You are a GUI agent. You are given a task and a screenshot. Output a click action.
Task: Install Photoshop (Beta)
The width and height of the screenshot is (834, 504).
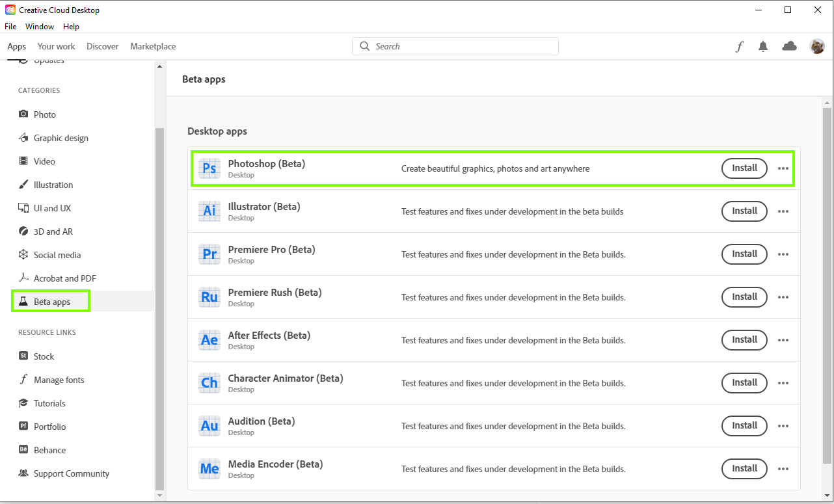[x=744, y=168]
